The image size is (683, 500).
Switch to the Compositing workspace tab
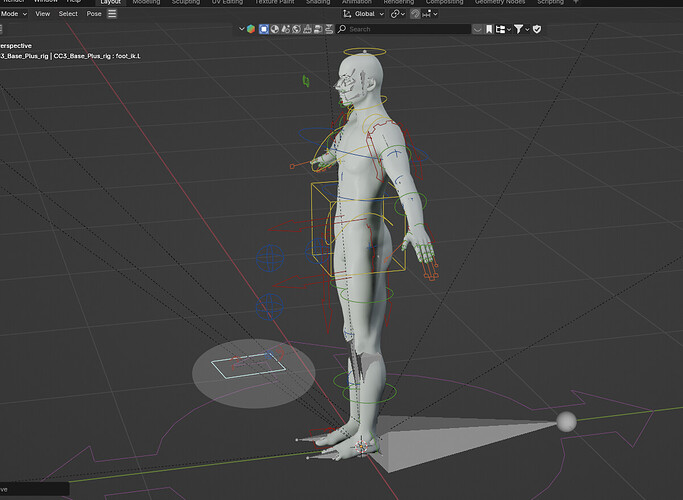coord(444,2)
